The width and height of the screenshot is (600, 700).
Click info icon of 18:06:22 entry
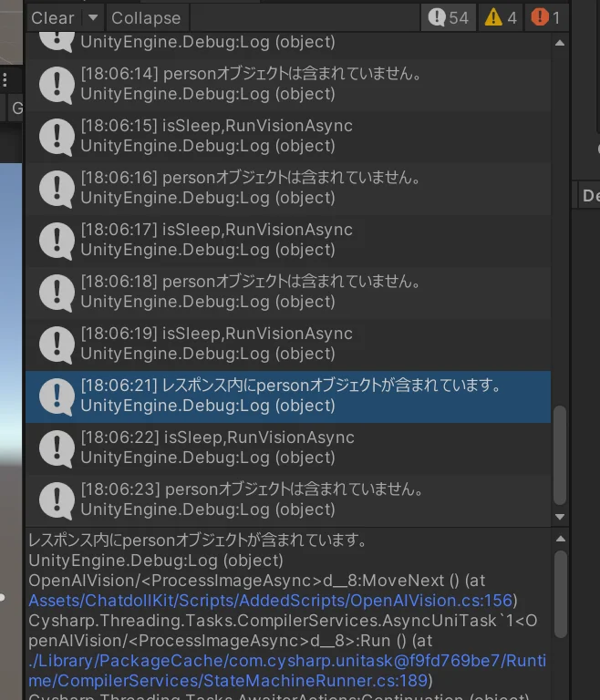pos(57,448)
